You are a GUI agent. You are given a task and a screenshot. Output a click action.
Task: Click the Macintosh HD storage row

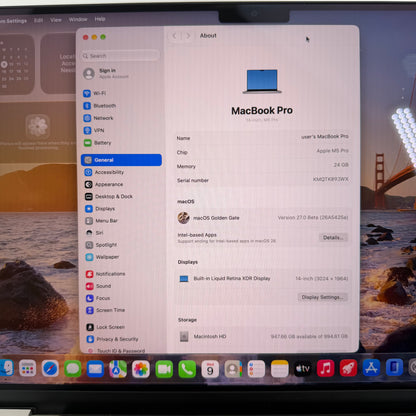click(x=263, y=336)
